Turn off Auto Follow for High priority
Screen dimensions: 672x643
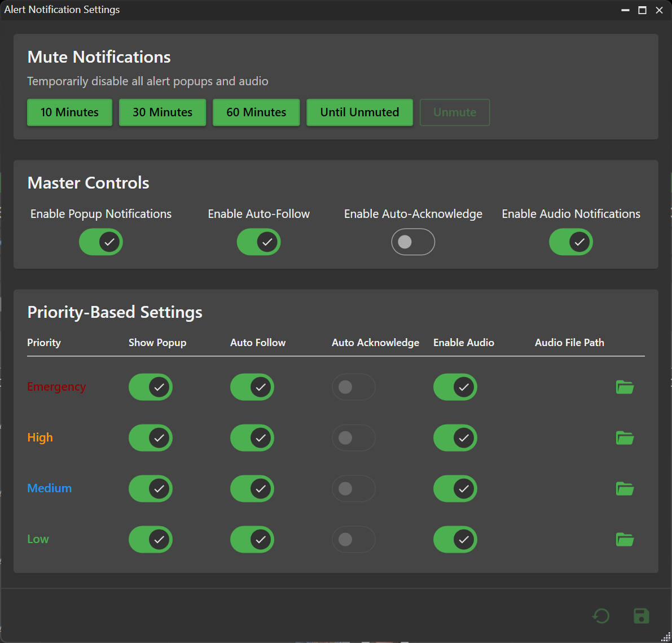252,438
